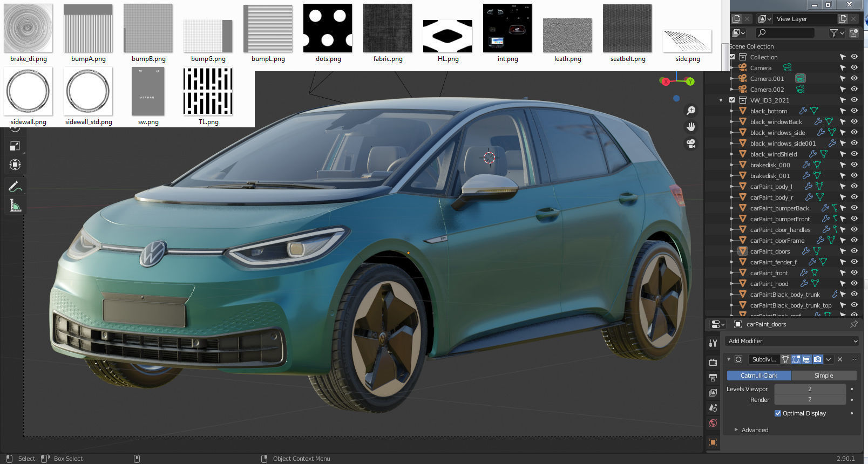
Task: Open the Object properties tab
Action: [713, 442]
